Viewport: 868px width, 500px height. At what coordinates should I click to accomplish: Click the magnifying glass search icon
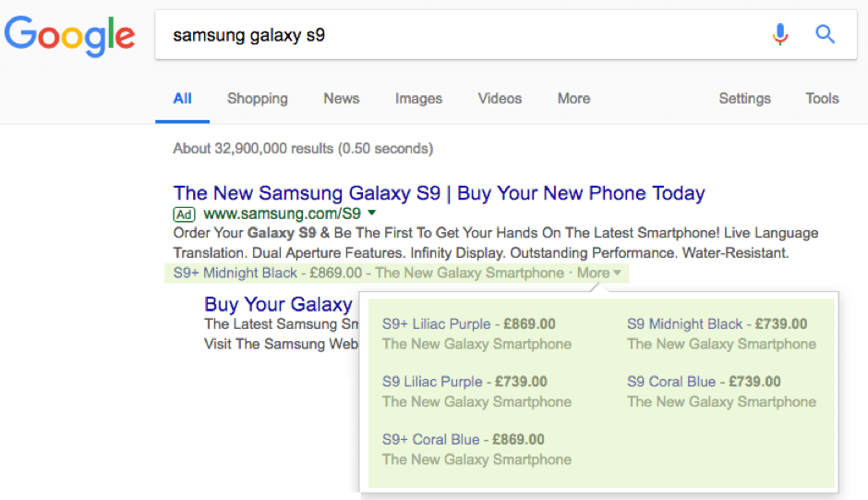pos(825,35)
